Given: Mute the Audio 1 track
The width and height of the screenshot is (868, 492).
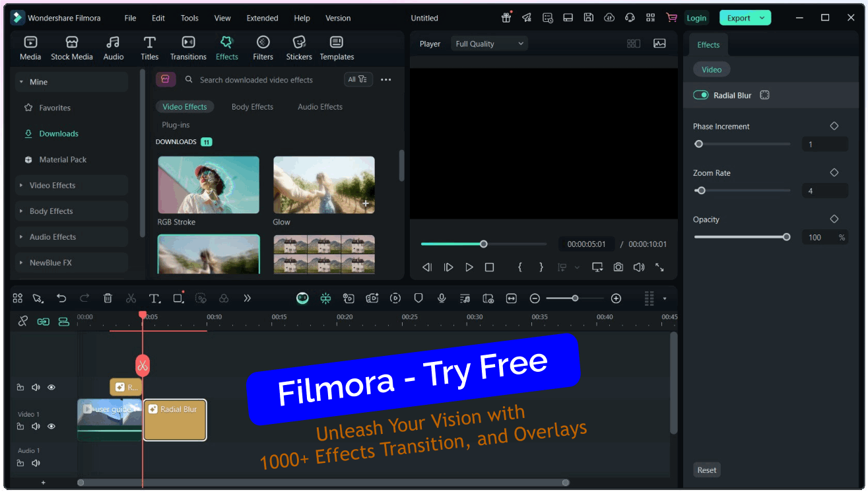Looking at the screenshot, I should (x=36, y=463).
